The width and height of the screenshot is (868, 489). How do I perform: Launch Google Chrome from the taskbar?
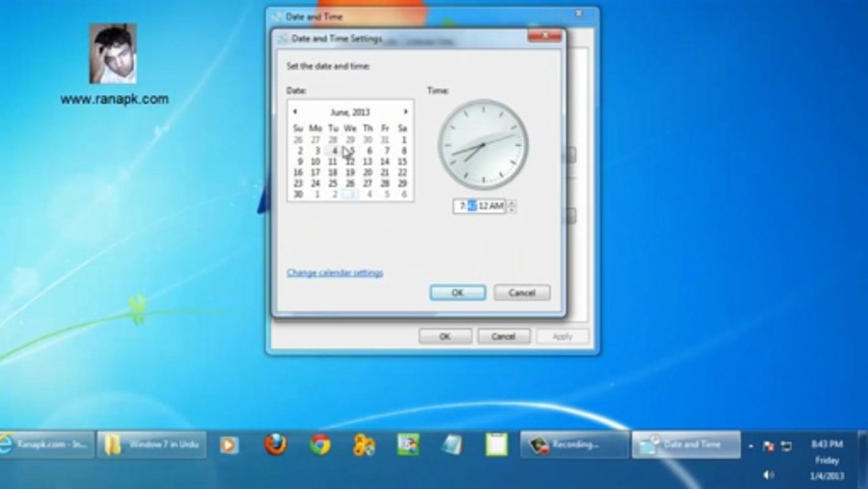320,445
